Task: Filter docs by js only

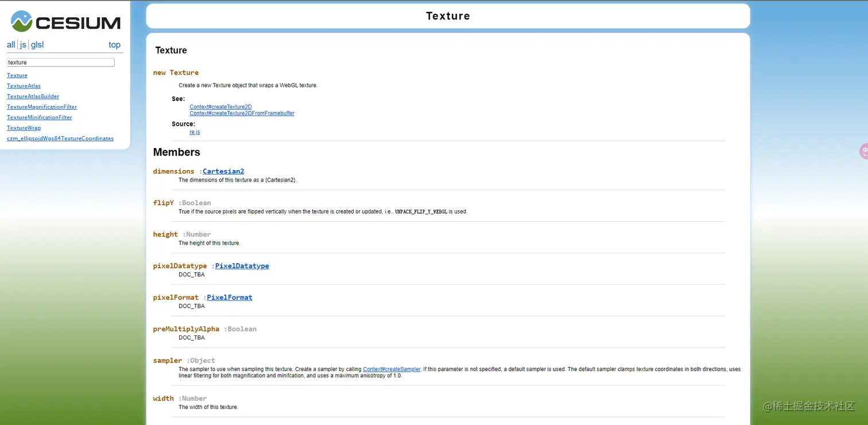Action: (23, 44)
